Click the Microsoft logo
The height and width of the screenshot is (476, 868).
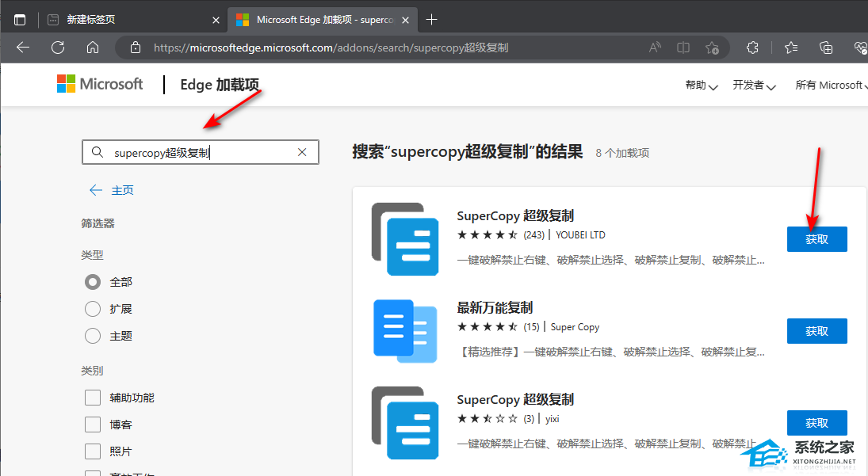pyautogui.click(x=100, y=84)
